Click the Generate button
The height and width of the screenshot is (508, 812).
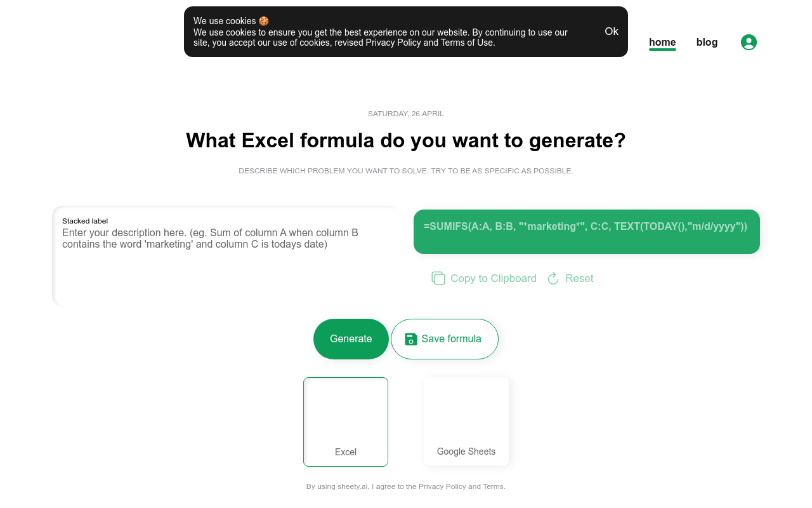(351, 339)
